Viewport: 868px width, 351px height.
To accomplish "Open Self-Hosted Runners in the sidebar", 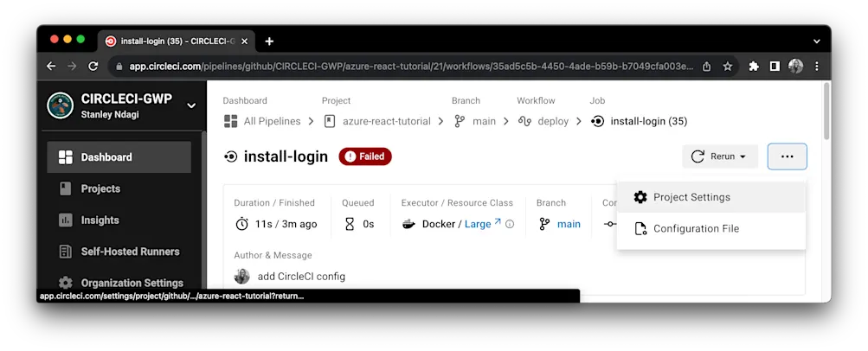I will (119, 252).
